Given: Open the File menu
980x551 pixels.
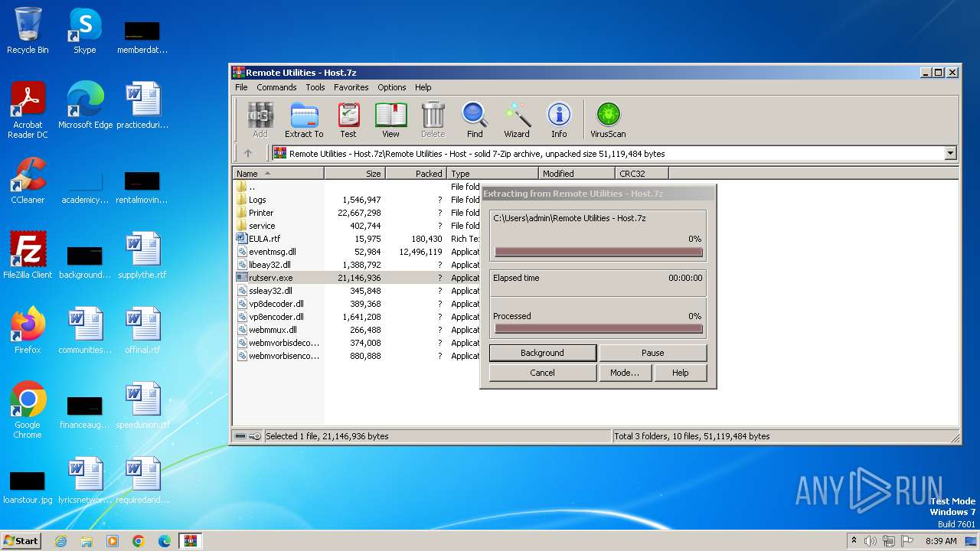Looking at the screenshot, I should 241,87.
